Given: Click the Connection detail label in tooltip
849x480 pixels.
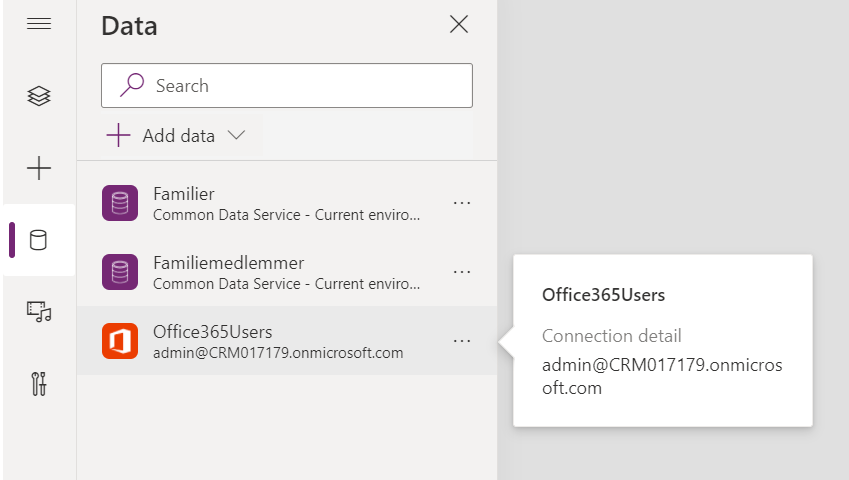Looking at the screenshot, I should [x=611, y=336].
